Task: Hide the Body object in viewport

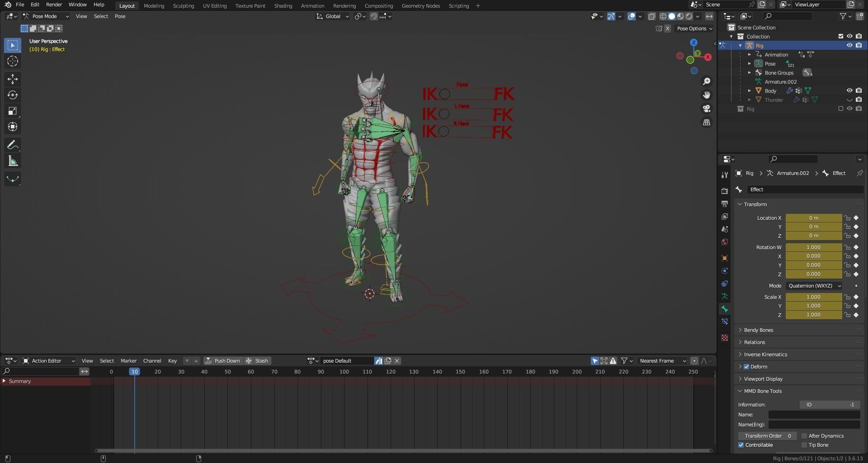Action: coord(849,90)
